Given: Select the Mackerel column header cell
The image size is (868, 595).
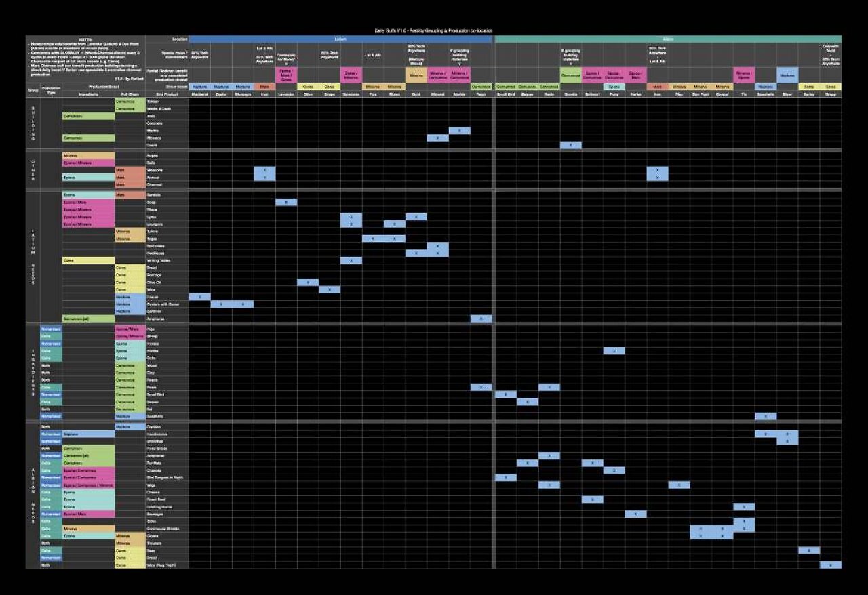Looking at the screenshot, I should 199,94.
